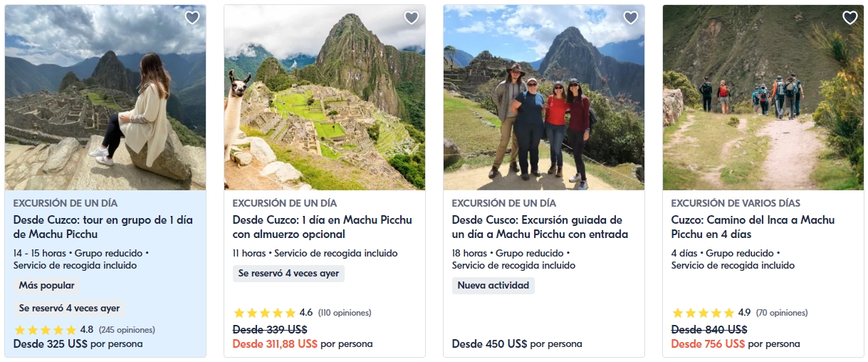Open the hikers on the Inca trail photo

pos(763,98)
